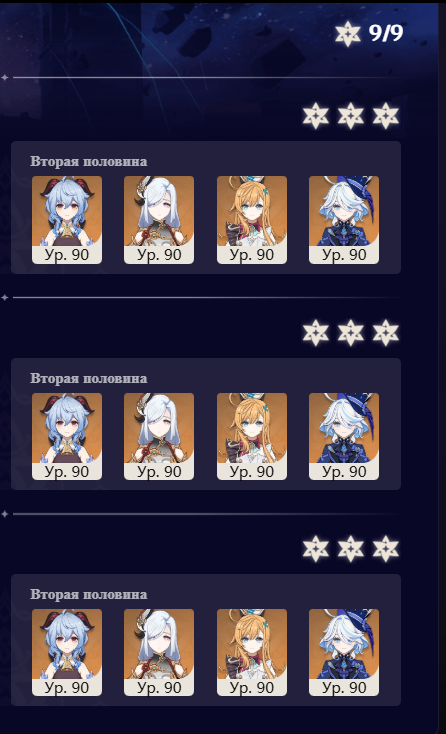The height and width of the screenshot is (734, 446).
Task: Select Ganyu's portrait in the bottom team
Action: (x=67, y=653)
